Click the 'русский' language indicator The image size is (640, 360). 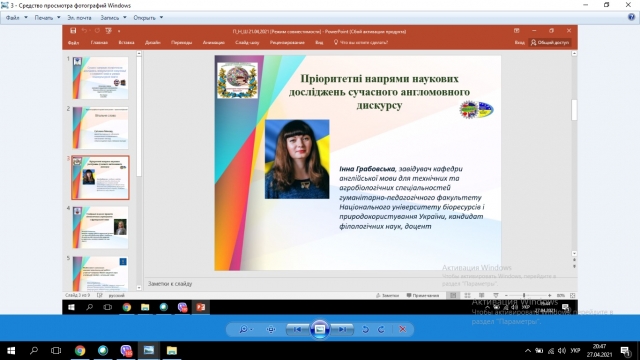coord(117,295)
